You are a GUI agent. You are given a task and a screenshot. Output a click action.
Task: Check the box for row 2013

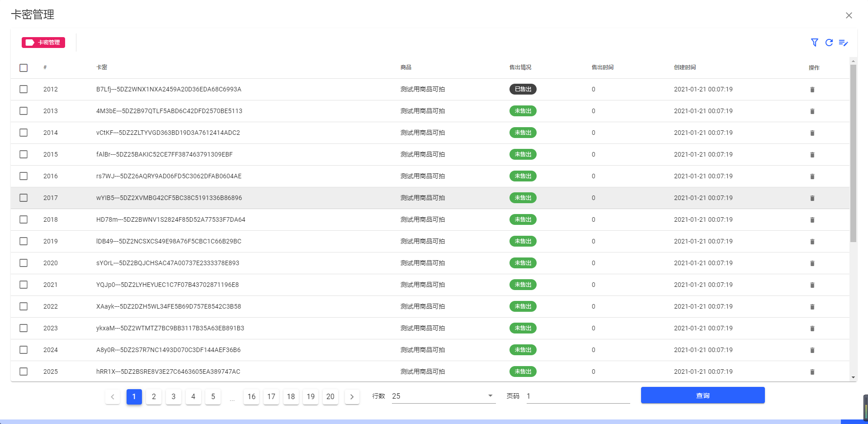[24, 111]
